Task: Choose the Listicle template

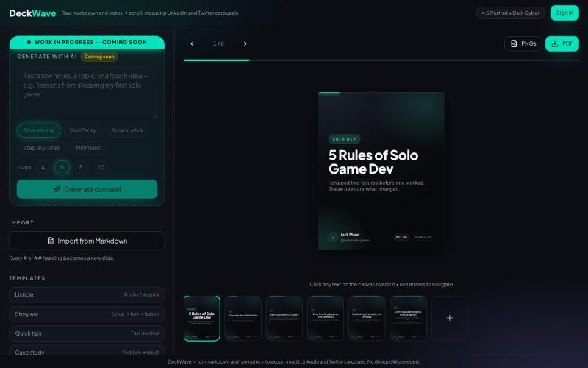Action: click(x=87, y=295)
